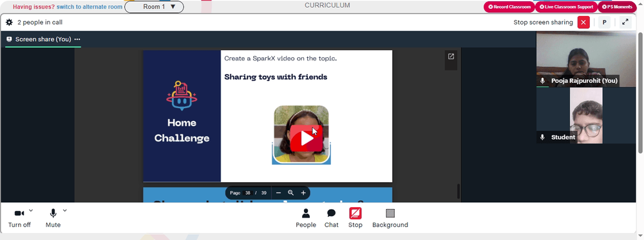644x240 pixels.
Task: Open screen share three-dot options
Action: pyautogui.click(x=77, y=39)
